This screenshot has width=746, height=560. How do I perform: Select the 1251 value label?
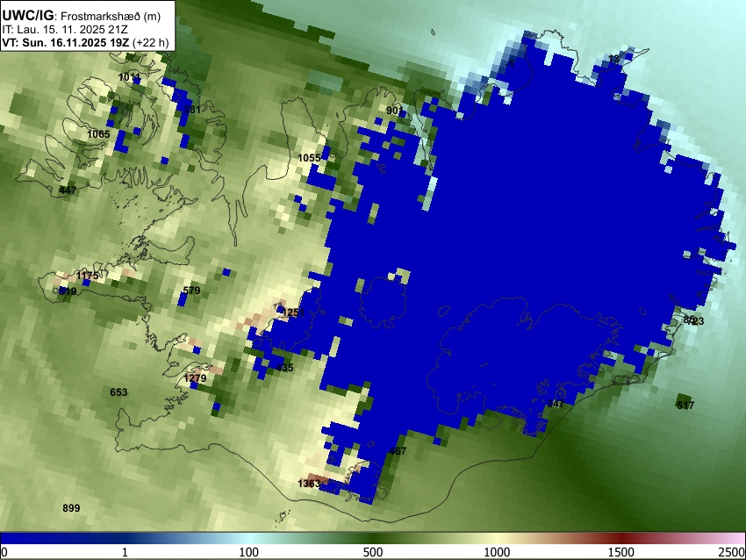[x=293, y=312]
